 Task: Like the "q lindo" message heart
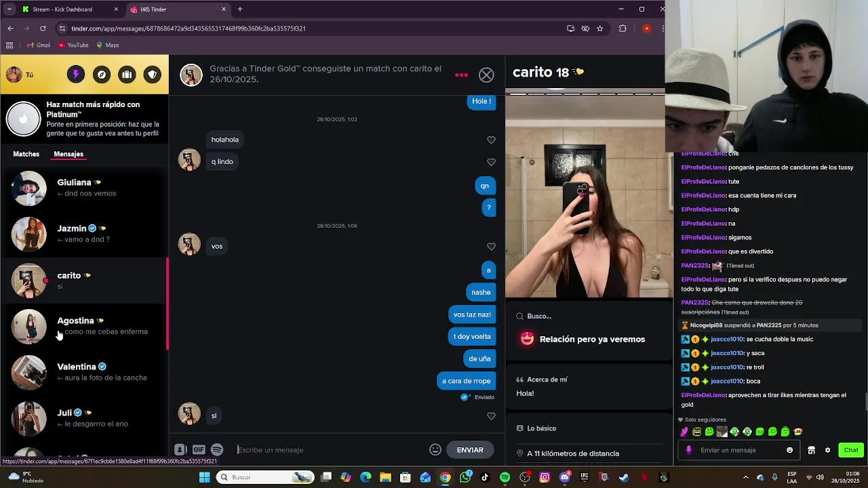point(491,162)
